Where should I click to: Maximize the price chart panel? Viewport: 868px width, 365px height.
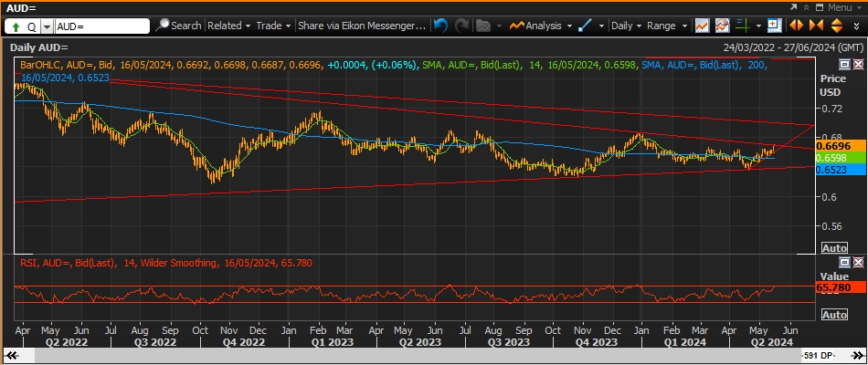coord(844,64)
